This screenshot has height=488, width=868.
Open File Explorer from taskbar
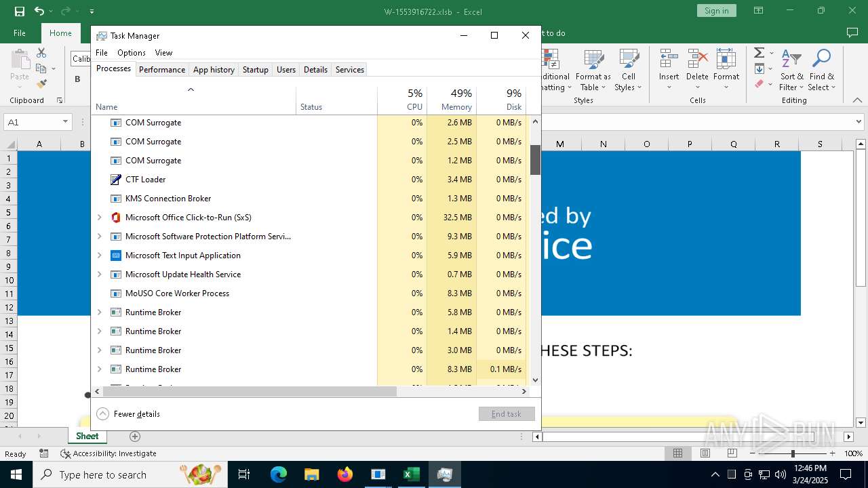(312, 474)
